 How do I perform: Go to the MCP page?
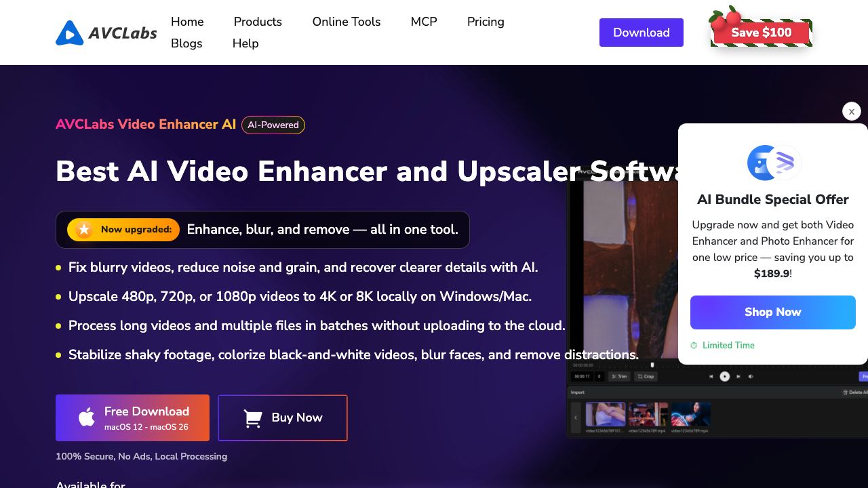[x=424, y=22]
